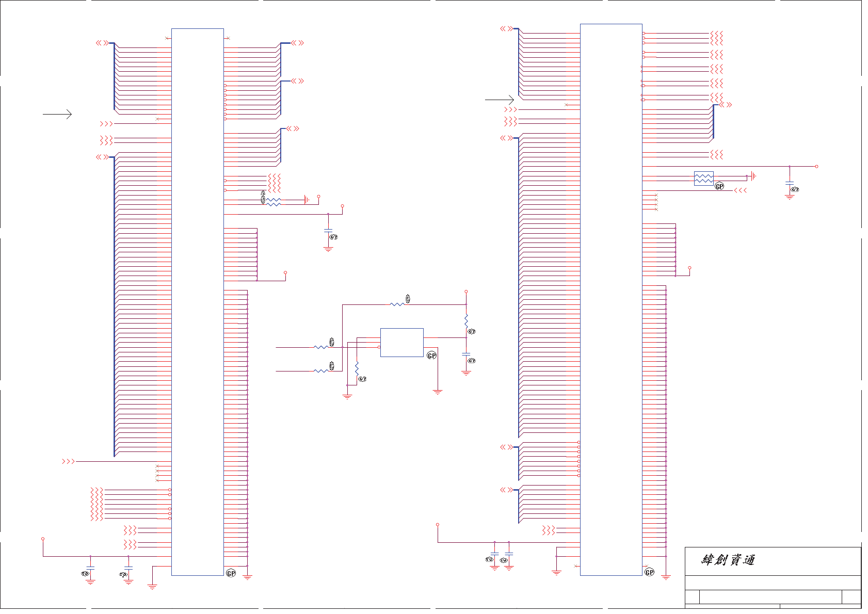
Task: Click the black arrow pointing at right IC
Action: (500, 100)
